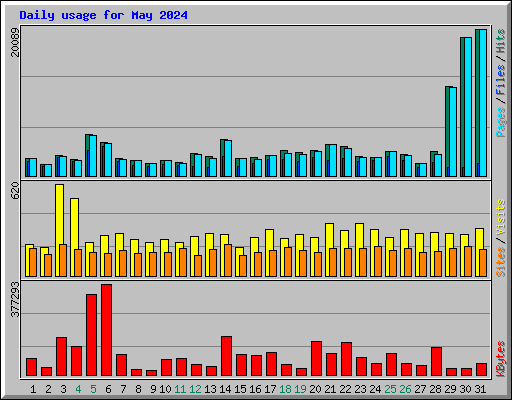Click day label 13 on the x-axis
Viewport: 512px width, 400px height.
coord(210,389)
